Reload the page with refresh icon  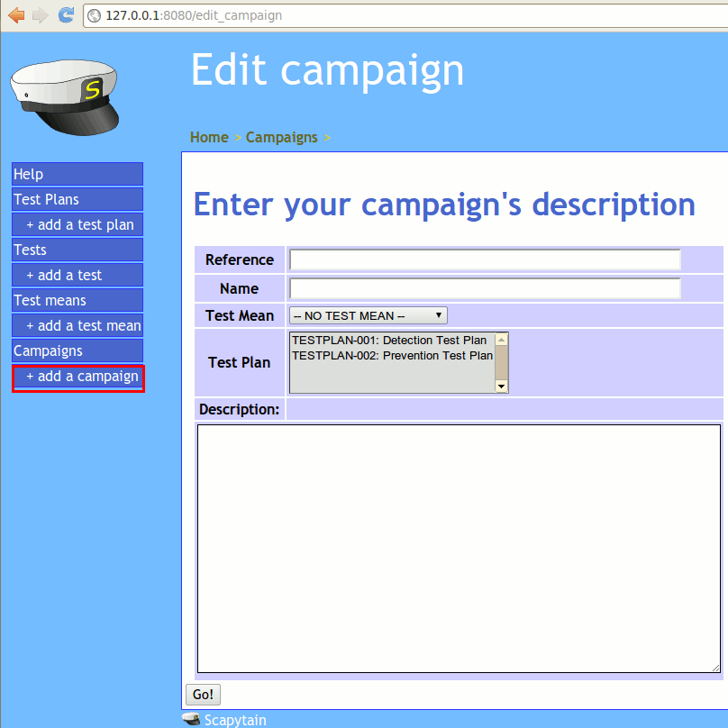point(66,15)
